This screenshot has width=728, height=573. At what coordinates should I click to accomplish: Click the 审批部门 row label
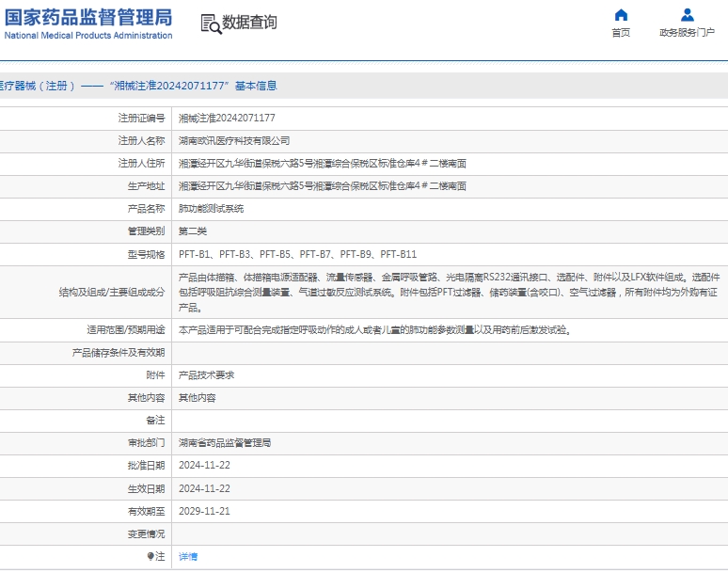click(146, 443)
